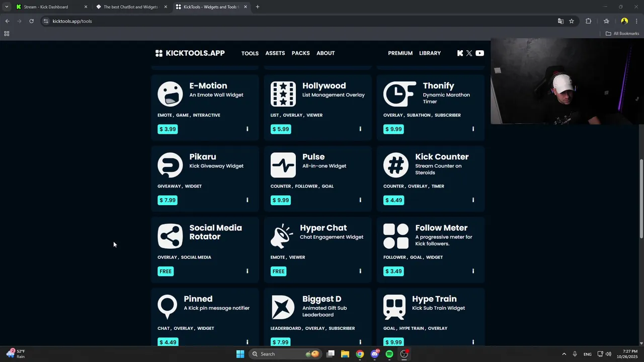This screenshot has height=362, width=644.
Task: Reload the current page
Action: 31,21
